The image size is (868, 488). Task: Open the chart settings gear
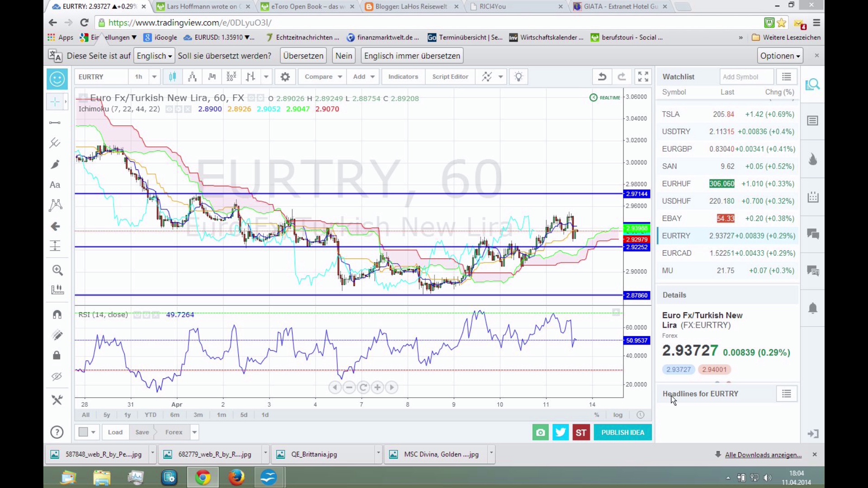pyautogui.click(x=285, y=77)
